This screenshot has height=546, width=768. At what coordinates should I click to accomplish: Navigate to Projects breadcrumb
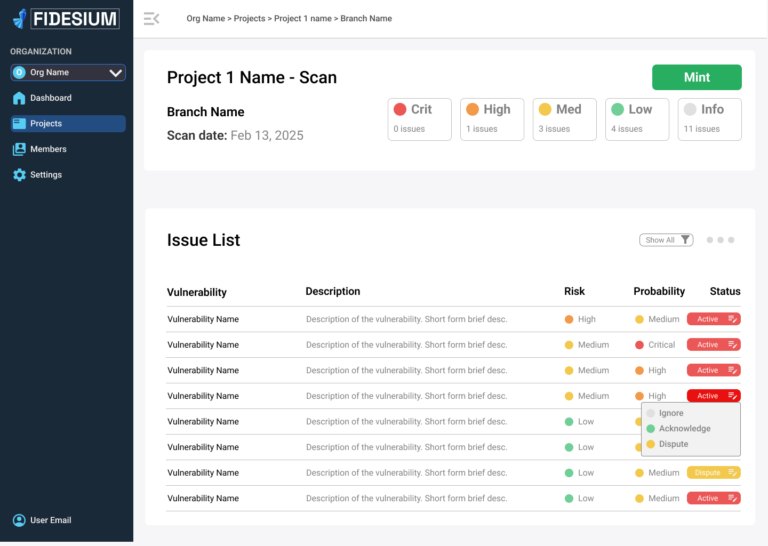(249, 19)
